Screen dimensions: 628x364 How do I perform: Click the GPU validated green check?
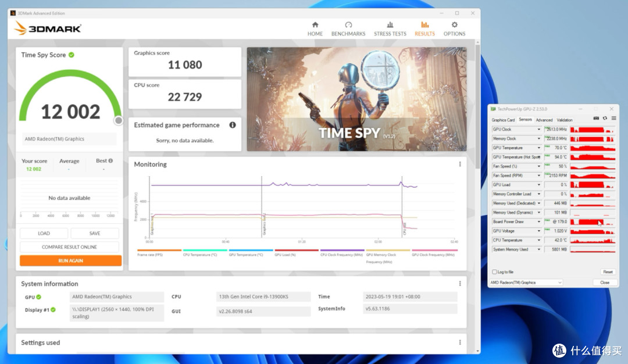39,297
